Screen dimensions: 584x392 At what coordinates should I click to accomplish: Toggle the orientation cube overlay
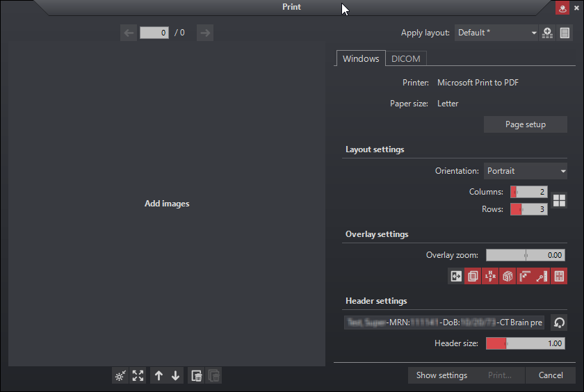[508, 277]
